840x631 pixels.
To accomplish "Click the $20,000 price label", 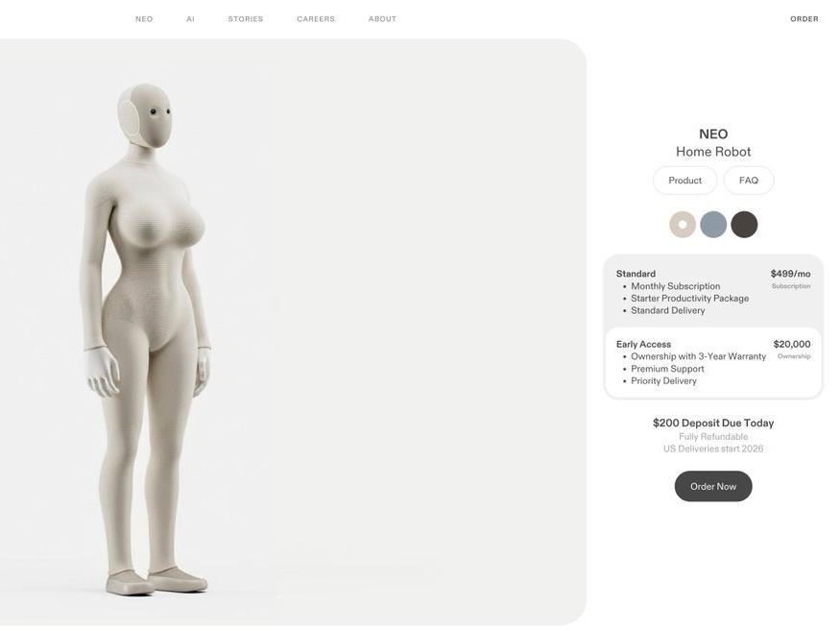I will [792, 344].
